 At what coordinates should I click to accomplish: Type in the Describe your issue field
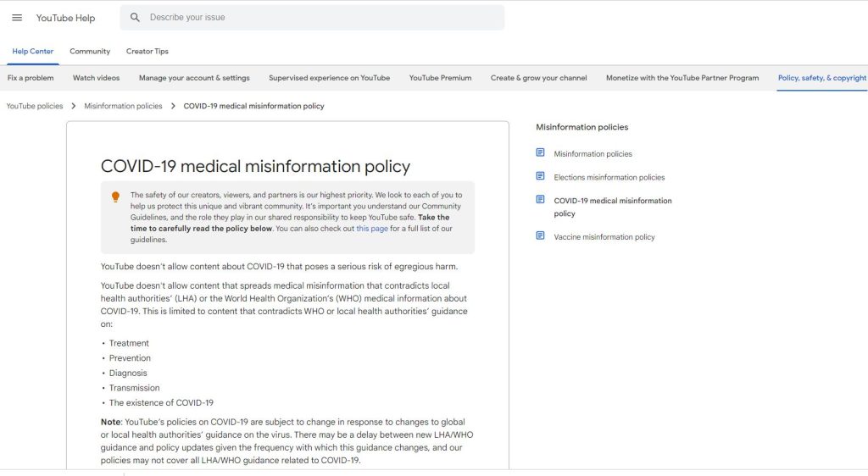point(322,18)
